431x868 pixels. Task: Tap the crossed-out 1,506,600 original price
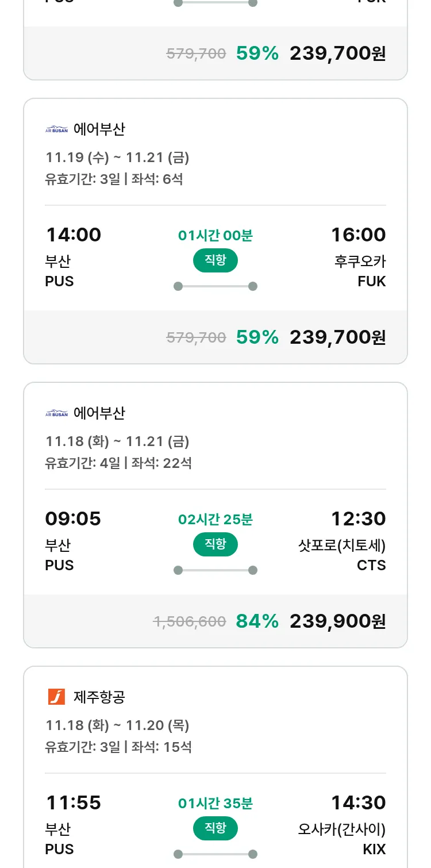(x=189, y=621)
